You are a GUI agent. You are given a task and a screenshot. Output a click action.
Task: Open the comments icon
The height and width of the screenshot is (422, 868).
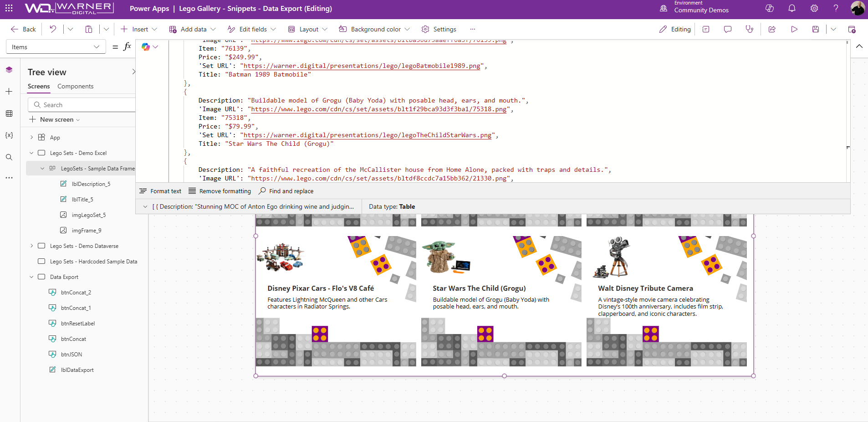(x=728, y=29)
